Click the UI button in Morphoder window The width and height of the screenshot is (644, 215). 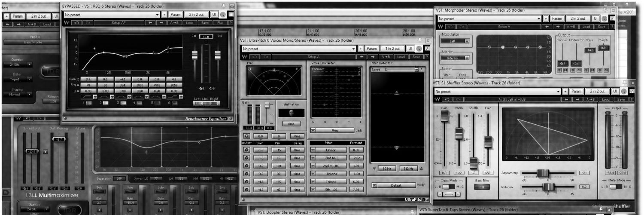coord(596,19)
